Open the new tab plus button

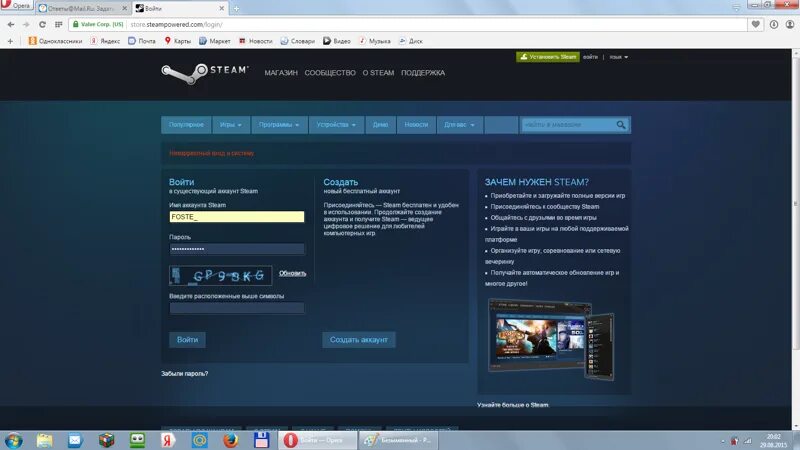(x=236, y=9)
